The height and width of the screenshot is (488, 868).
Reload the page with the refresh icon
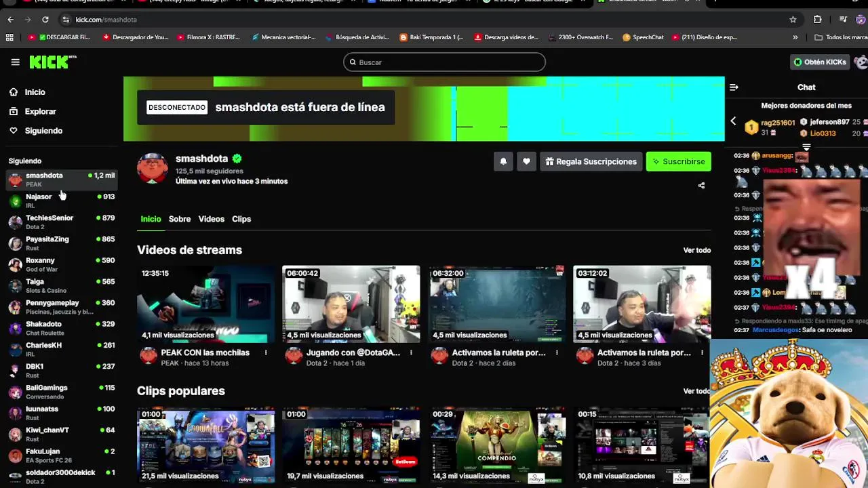coord(45,20)
